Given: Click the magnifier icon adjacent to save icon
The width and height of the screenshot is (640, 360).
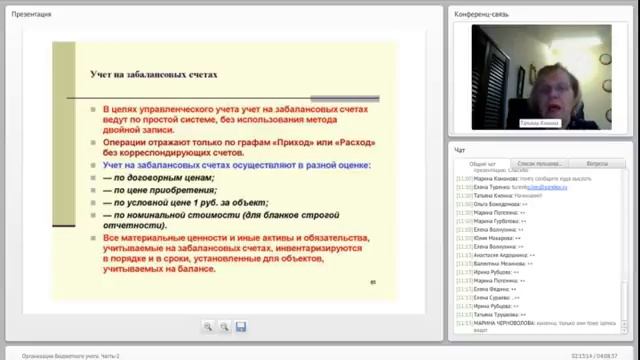Looking at the screenshot, I should pyautogui.click(x=224, y=327).
